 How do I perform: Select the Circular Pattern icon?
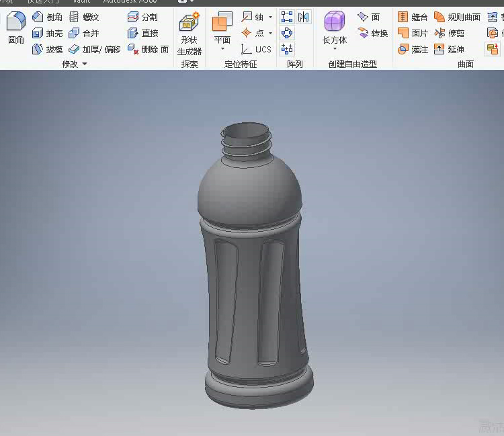pos(287,33)
